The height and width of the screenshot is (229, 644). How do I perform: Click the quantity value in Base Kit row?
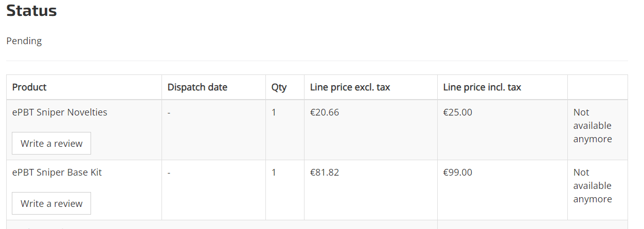click(274, 172)
